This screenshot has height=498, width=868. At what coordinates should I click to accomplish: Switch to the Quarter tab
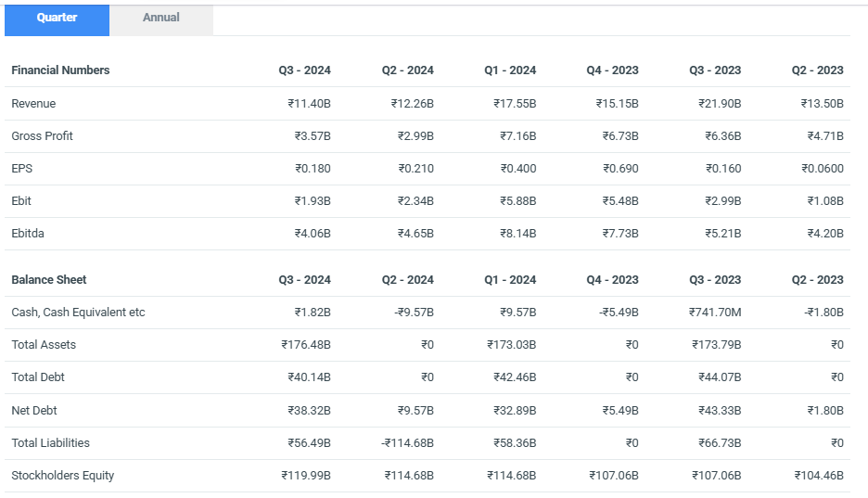pos(57,19)
